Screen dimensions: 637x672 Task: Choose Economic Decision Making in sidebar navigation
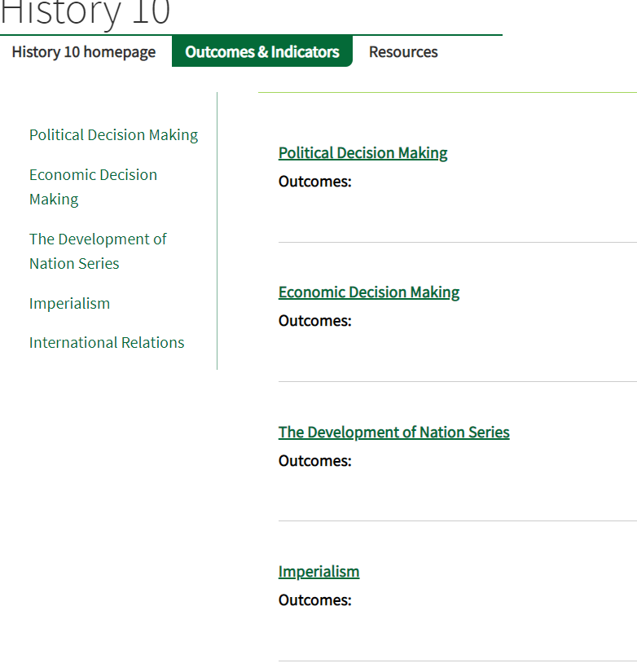[x=93, y=187]
